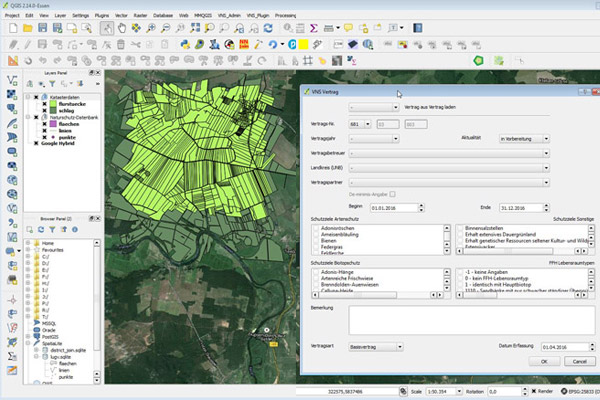The width and height of the screenshot is (600, 400).
Task: Select Home in Browser Panel tree
Action: tap(48, 243)
